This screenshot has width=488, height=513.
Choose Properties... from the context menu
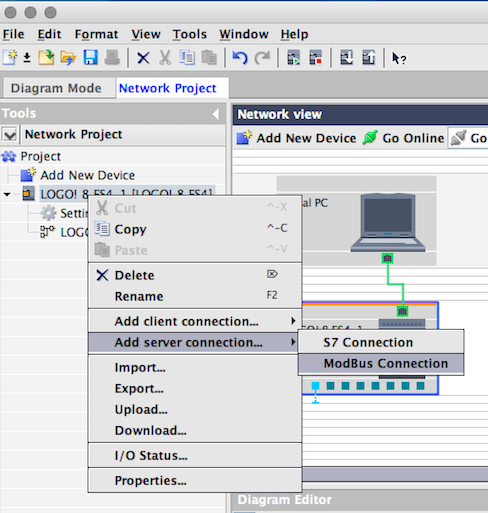195,481
